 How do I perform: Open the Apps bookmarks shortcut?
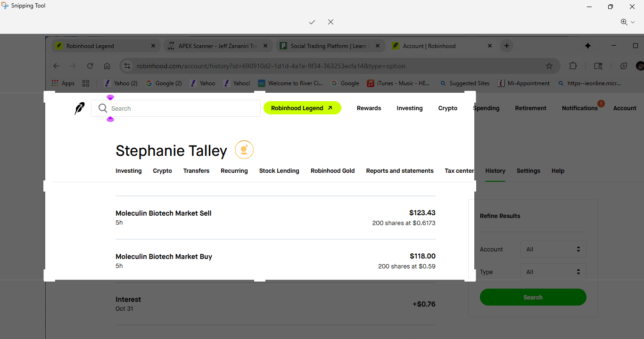coord(63,83)
